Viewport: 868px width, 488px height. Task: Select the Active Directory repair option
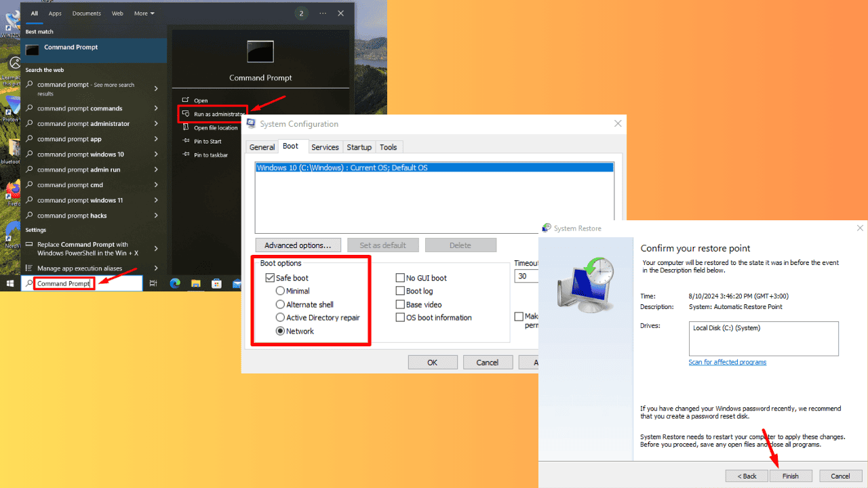click(x=280, y=317)
